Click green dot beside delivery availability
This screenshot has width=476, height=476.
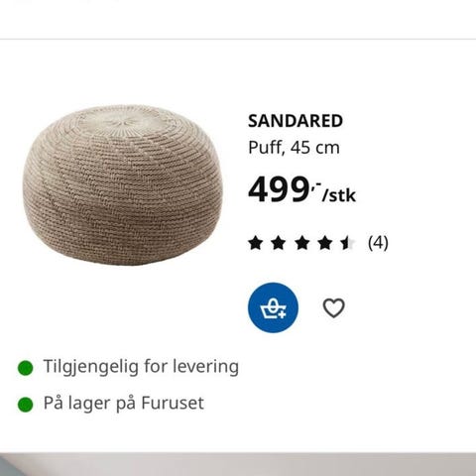pos(26,368)
